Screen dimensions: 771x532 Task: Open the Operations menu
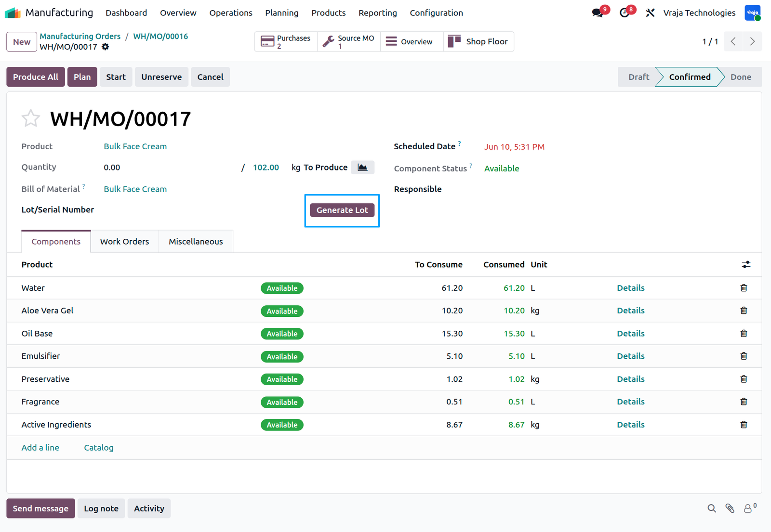[231, 13]
